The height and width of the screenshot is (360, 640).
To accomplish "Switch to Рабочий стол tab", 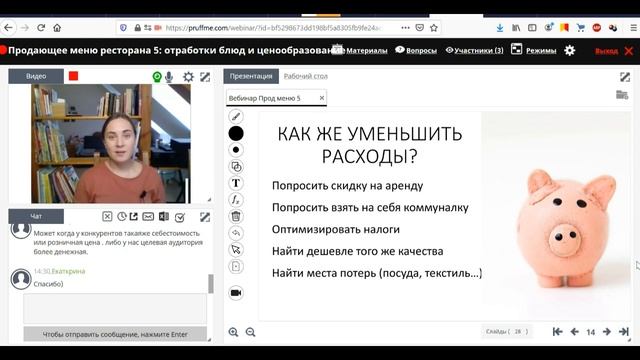I will [306, 76].
